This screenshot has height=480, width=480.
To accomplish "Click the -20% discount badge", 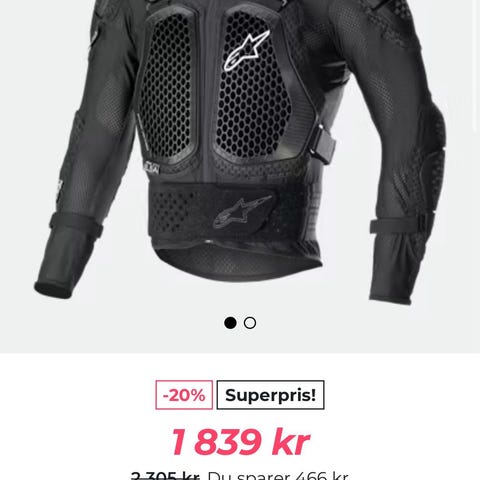I will (x=184, y=395).
